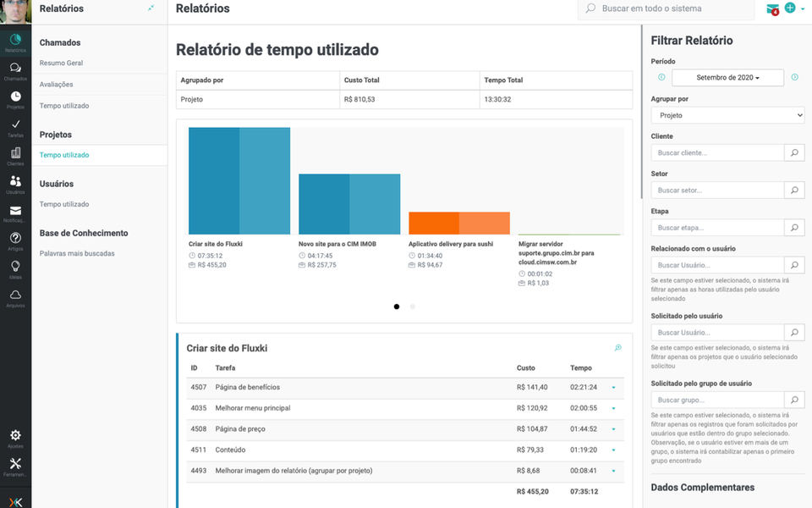812x508 pixels.
Task: Click zoom icon on Criar site do Fluxki panel
Action: pos(617,348)
